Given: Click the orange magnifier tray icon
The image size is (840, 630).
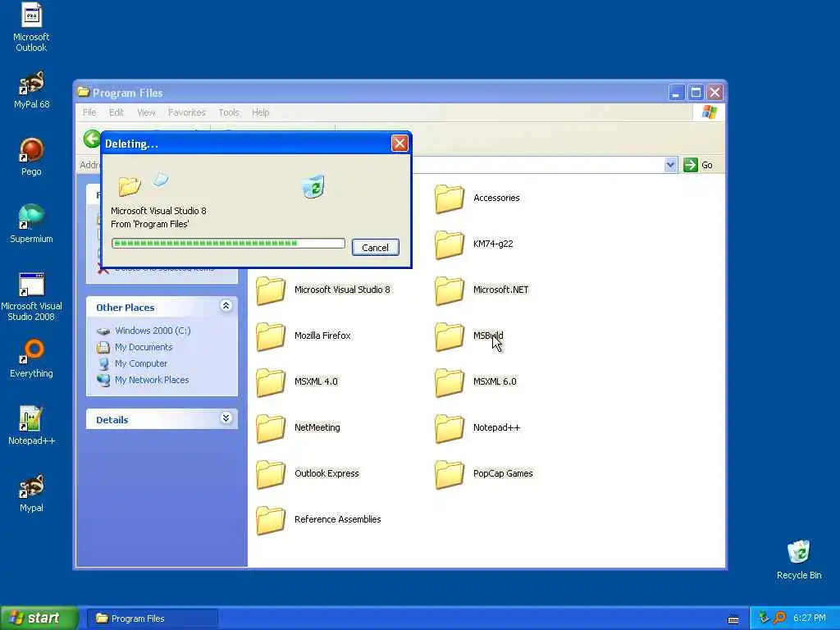Looking at the screenshot, I should 779,619.
